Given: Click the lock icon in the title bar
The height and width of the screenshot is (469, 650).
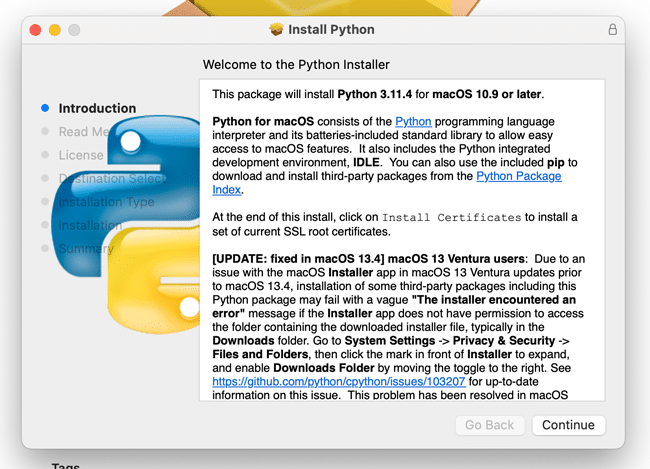Looking at the screenshot, I should pos(612,29).
